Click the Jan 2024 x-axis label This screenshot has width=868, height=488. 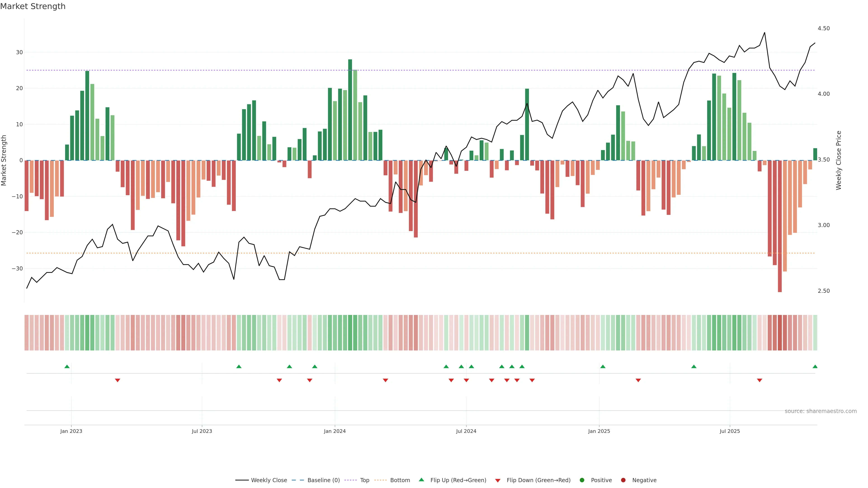pos(335,431)
